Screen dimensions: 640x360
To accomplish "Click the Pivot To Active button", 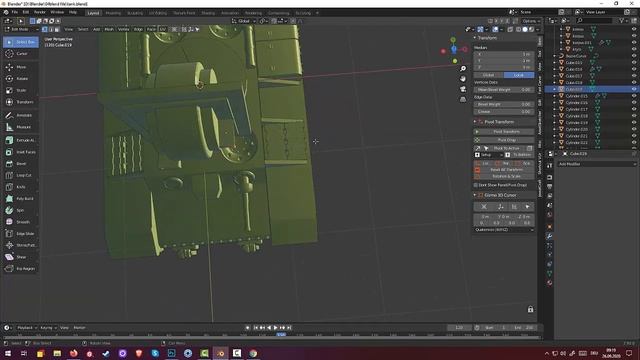I will 507,148.
